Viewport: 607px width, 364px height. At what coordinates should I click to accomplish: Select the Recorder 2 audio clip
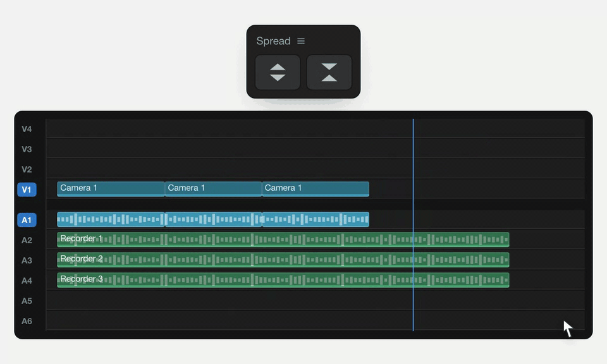(283, 260)
